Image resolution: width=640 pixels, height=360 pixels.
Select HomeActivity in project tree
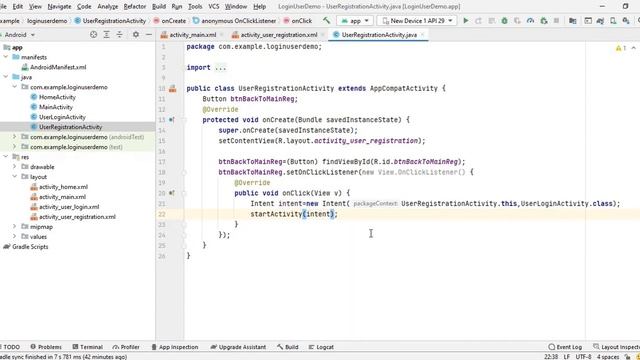[57, 97]
